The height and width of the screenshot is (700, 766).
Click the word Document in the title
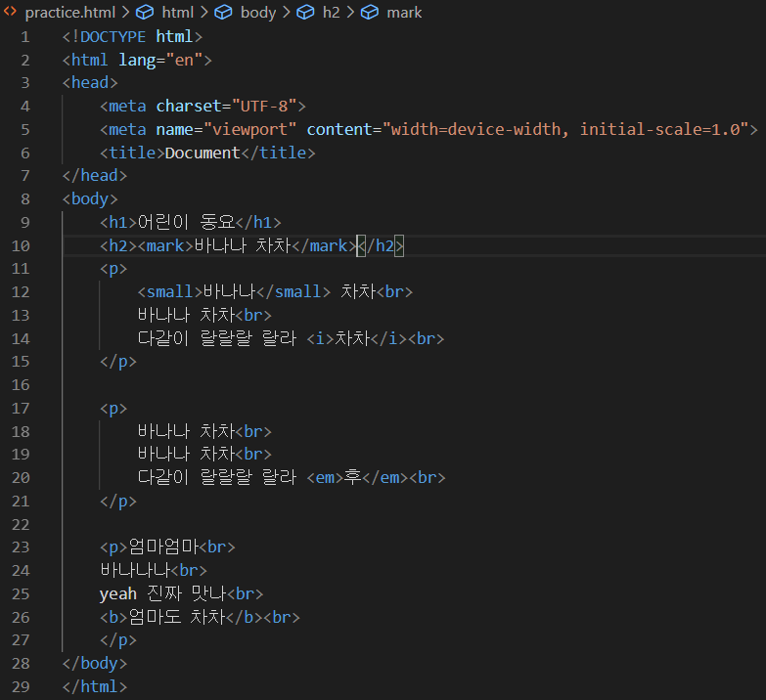pyautogui.click(x=203, y=153)
